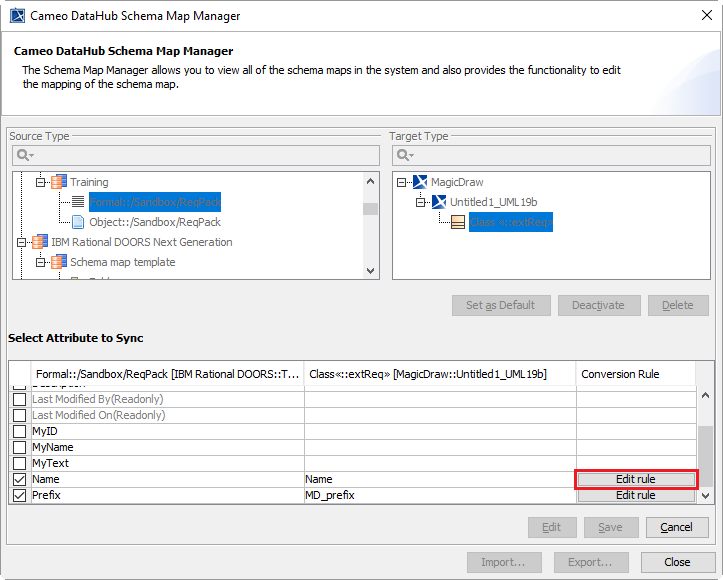Click the attribute table scroll down arrow

coord(705,496)
